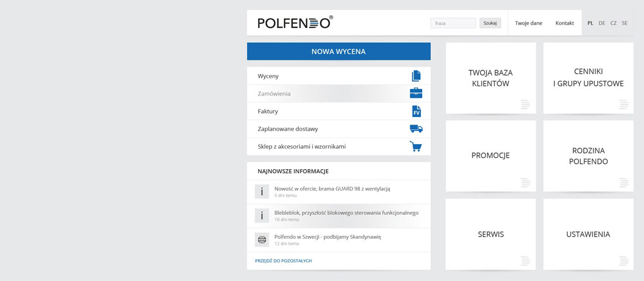Open Kontakt in top menu
The width and height of the screenshot is (644, 281).
[565, 23]
